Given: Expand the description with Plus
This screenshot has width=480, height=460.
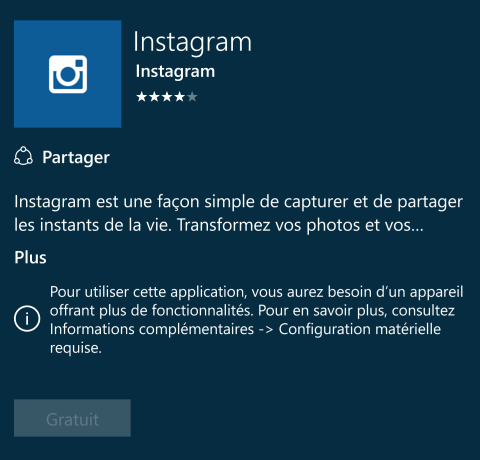Looking at the screenshot, I should [x=30, y=258].
